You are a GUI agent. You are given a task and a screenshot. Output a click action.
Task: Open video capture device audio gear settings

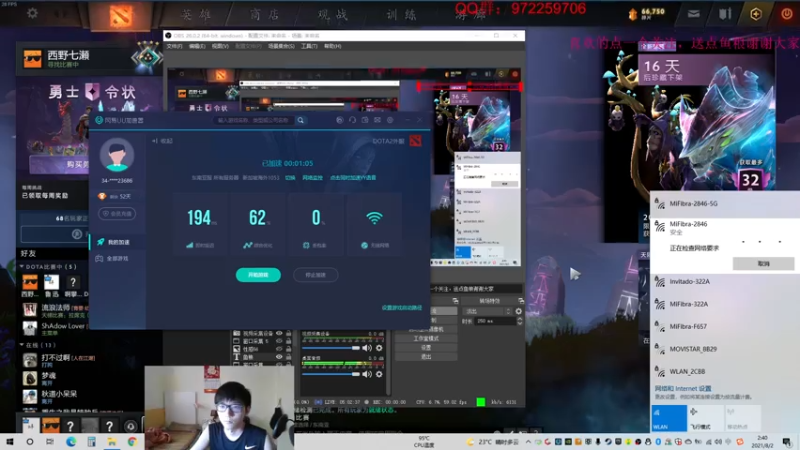[379, 348]
